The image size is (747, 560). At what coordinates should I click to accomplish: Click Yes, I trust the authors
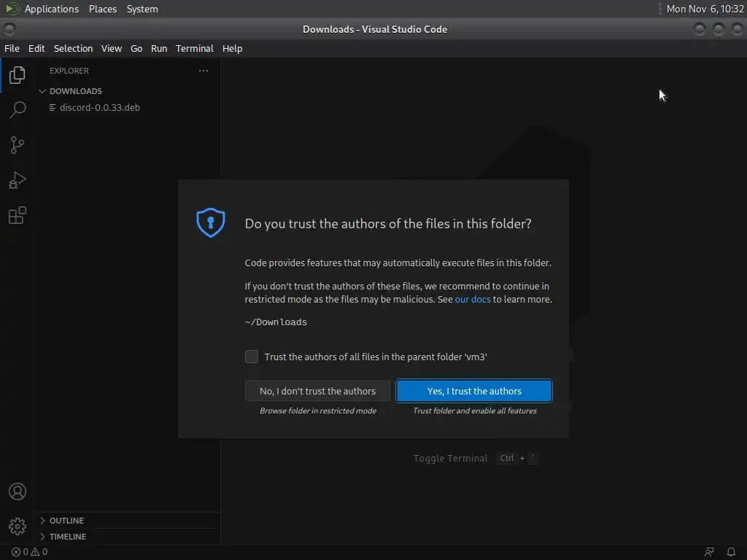pyautogui.click(x=474, y=391)
